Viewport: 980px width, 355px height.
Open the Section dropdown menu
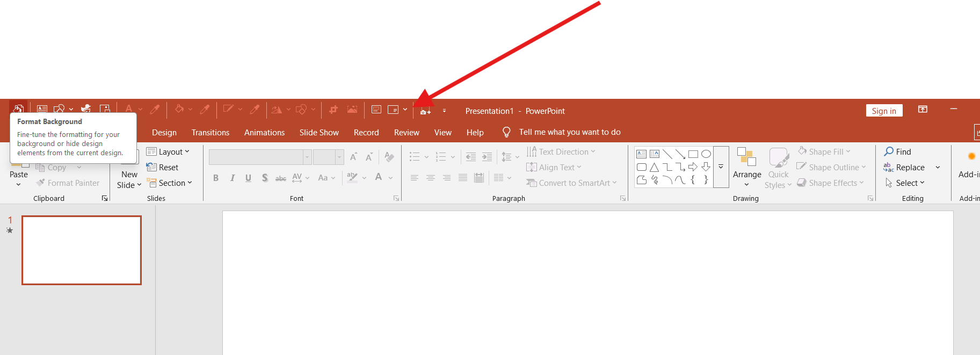[169, 183]
